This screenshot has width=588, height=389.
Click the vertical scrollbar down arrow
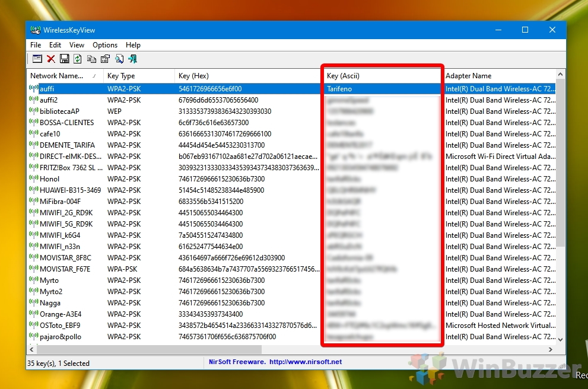click(x=561, y=340)
